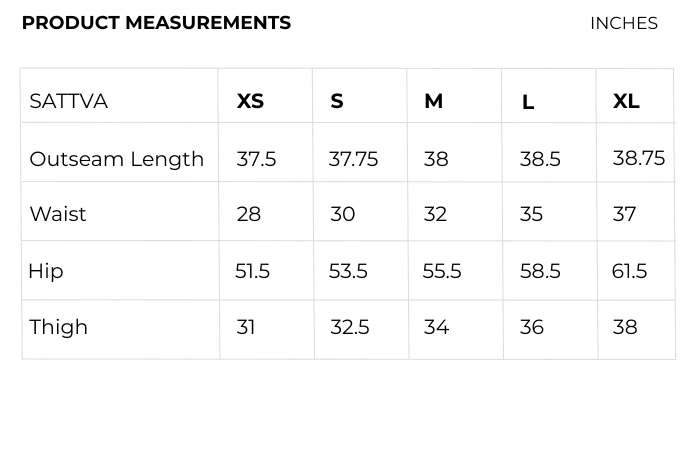700x450 pixels.
Task: Click the XL size column header
Action: 626,101
